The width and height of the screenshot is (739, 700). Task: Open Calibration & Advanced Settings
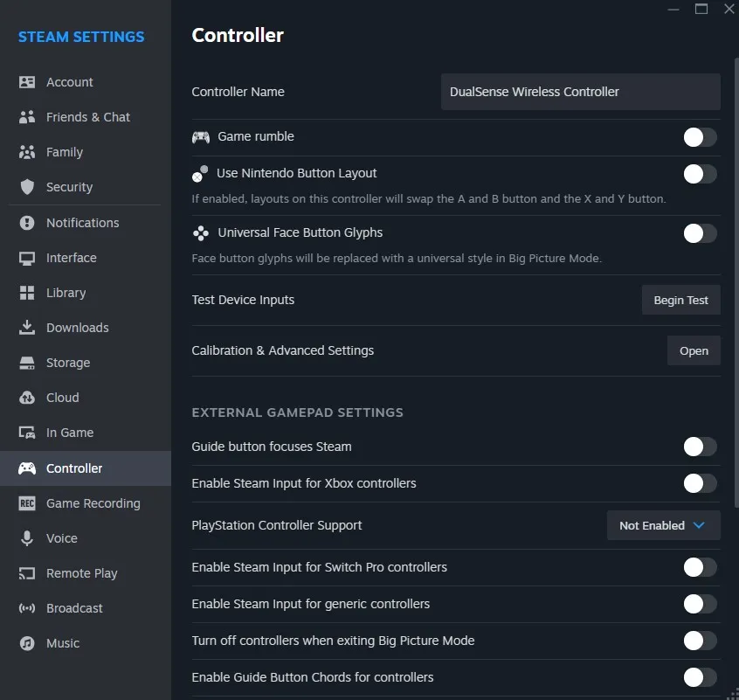click(x=694, y=350)
